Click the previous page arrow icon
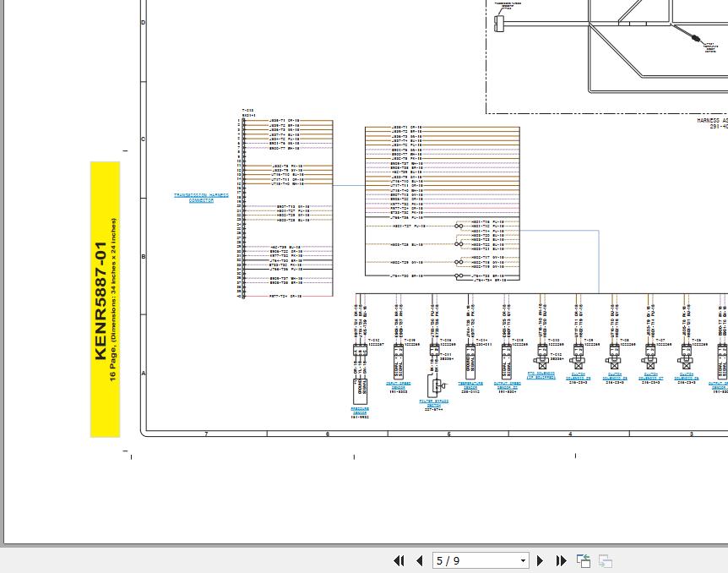This screenshot has height=573, width=728. click(x=420, y=560)
